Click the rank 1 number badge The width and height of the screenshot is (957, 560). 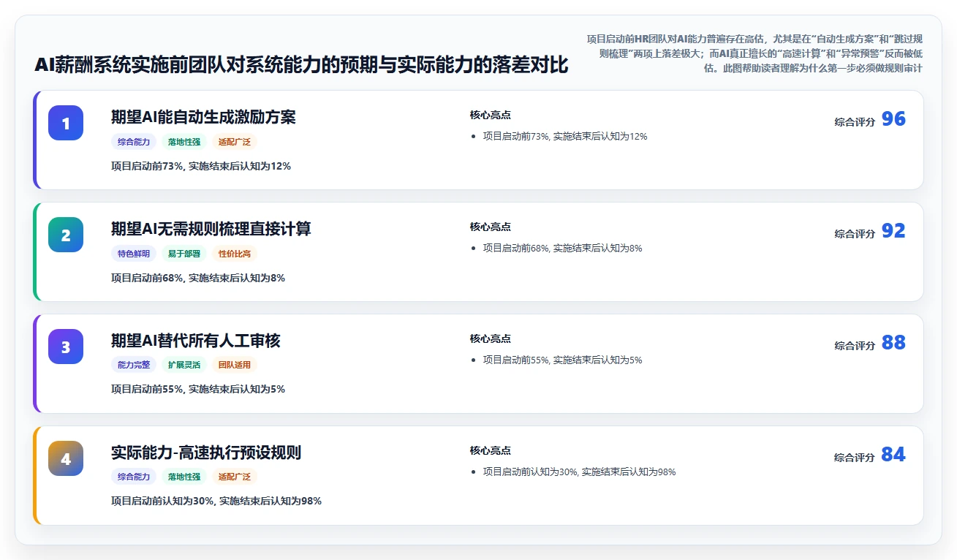(x=66, y=123)
